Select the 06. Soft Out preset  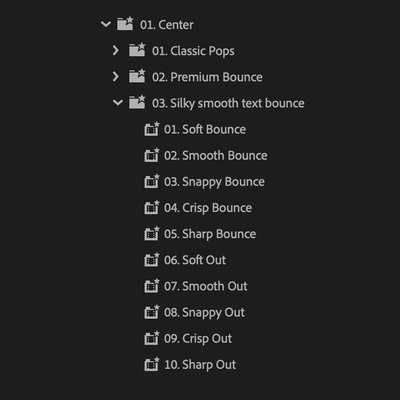coord(195,260)
